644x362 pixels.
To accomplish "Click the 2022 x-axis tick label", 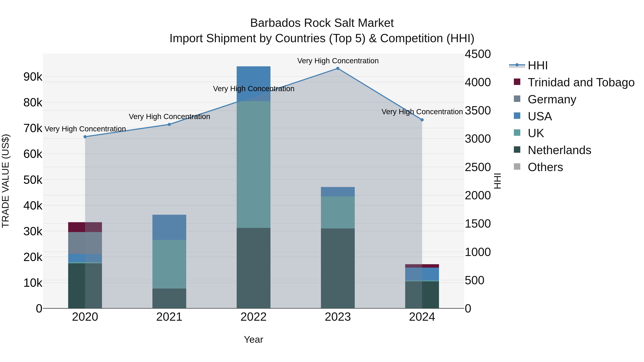I will coord(253,317).
